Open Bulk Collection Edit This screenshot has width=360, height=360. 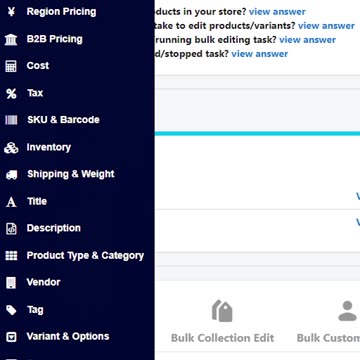click(x=223, y=338)
